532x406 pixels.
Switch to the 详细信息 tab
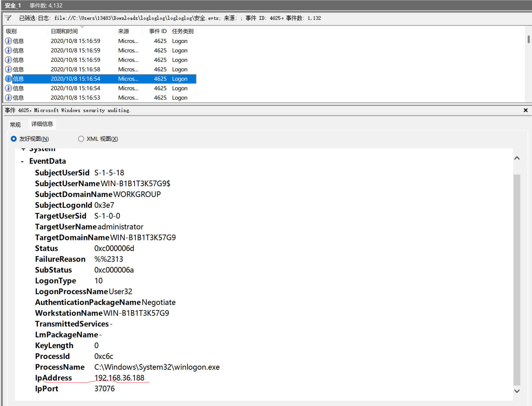coord(42,124)
